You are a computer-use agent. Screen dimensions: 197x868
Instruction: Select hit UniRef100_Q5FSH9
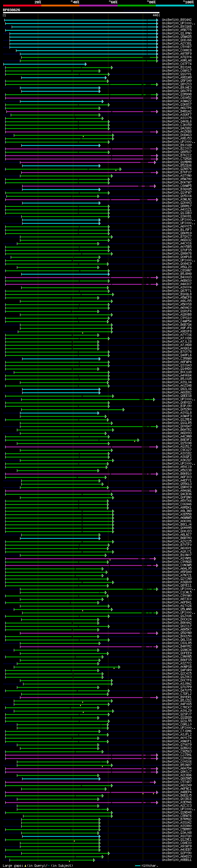coord(177,81)
